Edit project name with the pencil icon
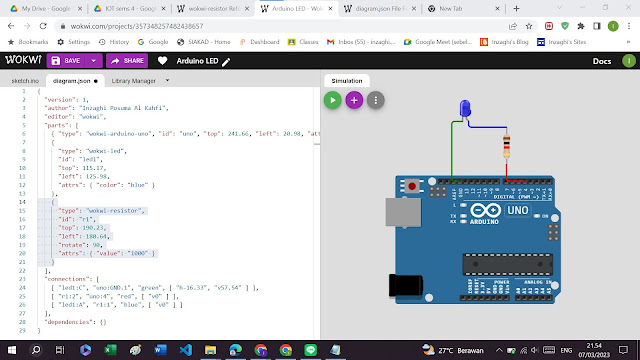 [226, 62]
